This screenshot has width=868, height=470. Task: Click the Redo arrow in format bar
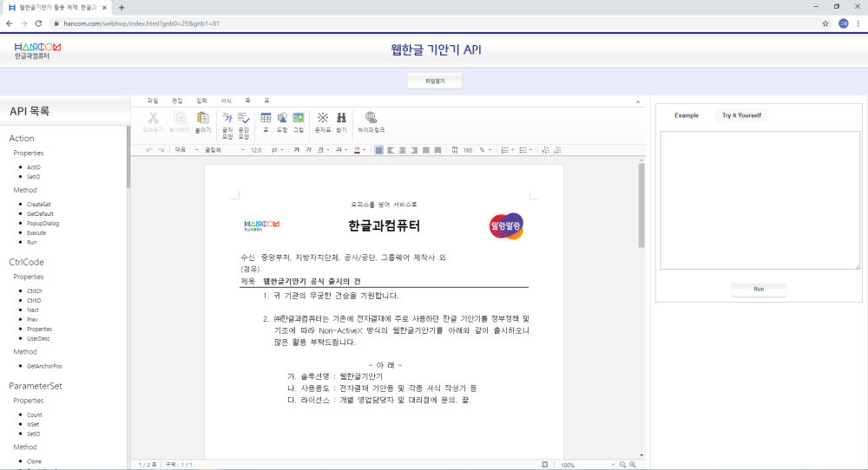pyautogui.click(x=161, y=150)
